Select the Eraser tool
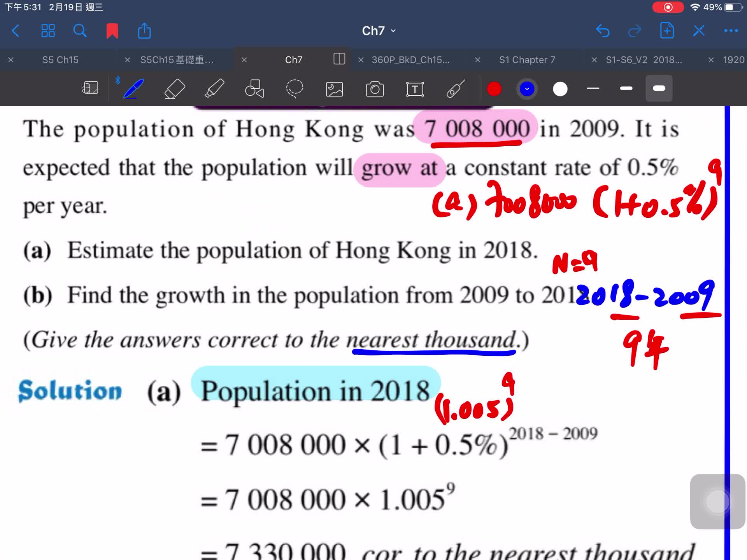Viewport: 747px width, 560px height. [x=175, y=89]
